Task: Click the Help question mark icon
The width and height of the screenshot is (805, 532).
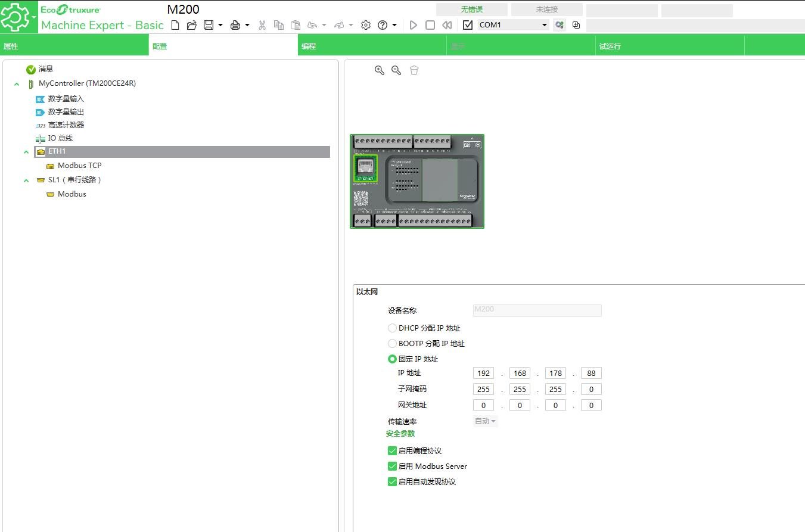Action: coord(383,25)
